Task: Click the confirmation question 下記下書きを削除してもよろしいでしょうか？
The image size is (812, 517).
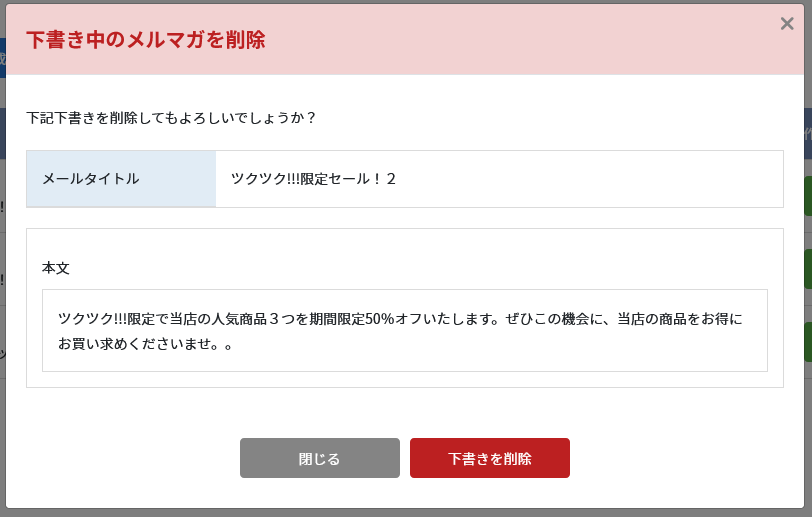Action: (x=171, y=118)
